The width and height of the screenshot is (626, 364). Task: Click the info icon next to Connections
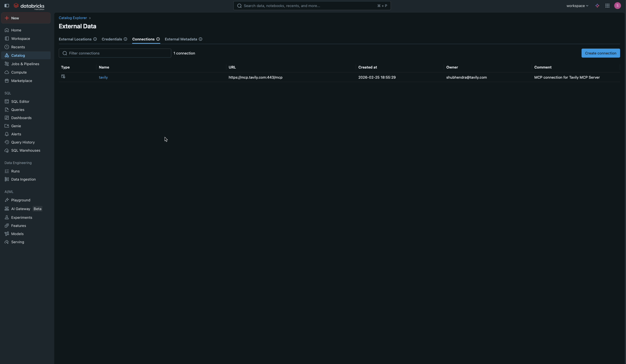(x=158, y=39)
